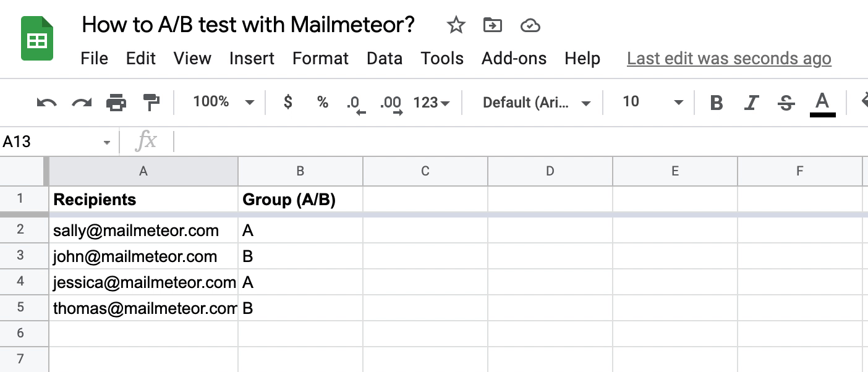This screenshot has width=868, height=372.
Task: Open the View menu
Action: pos(192,59)
